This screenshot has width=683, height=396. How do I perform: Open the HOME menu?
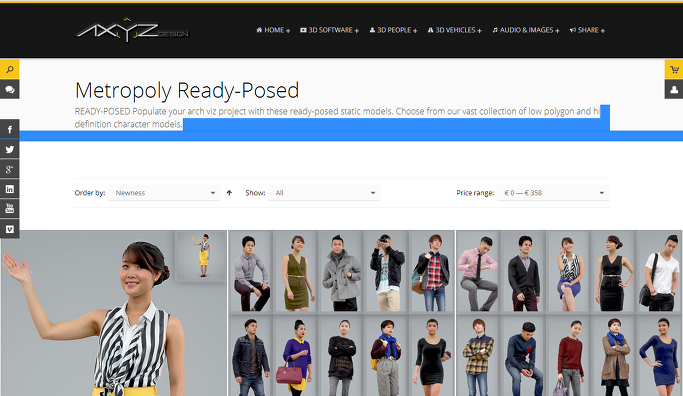click(x=273, y=30)
